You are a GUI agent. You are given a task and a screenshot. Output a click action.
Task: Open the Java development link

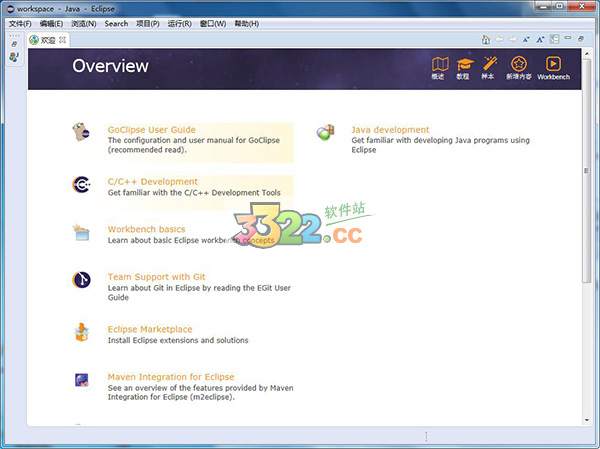point(390,130)
